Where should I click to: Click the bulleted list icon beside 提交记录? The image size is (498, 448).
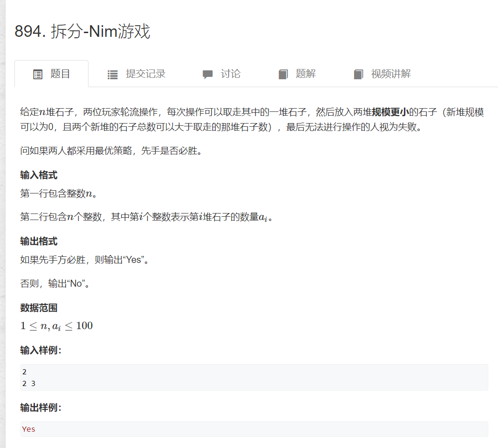[x=112, y=75]
